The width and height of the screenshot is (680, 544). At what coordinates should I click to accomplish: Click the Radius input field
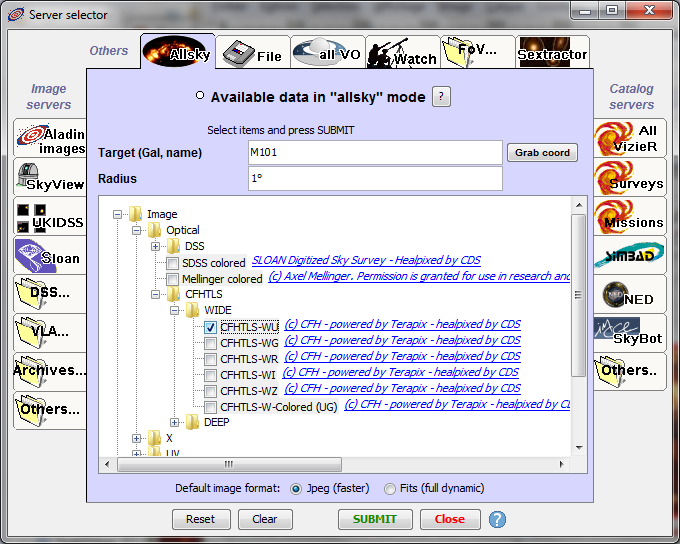tap(376, 178)
